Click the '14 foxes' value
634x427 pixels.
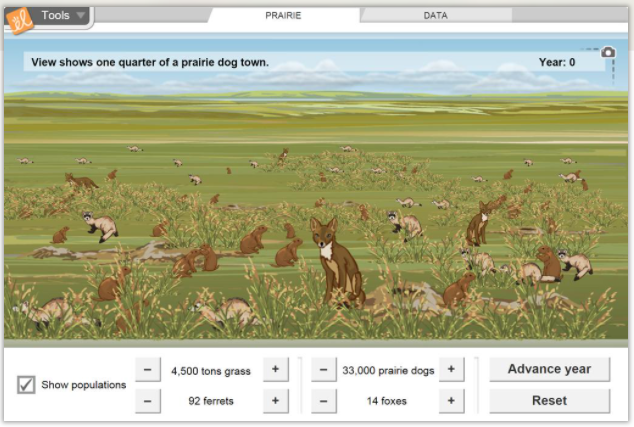[x=387, y=401]
